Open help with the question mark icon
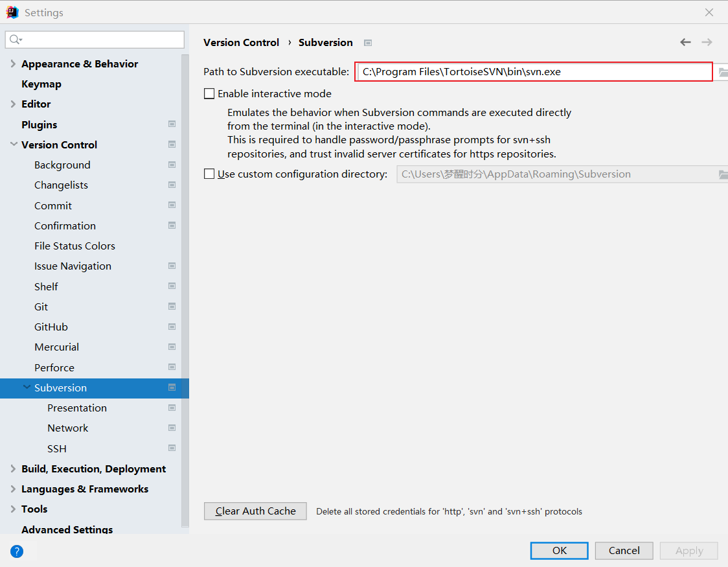 pyautogui.click(x=17, y=551)
